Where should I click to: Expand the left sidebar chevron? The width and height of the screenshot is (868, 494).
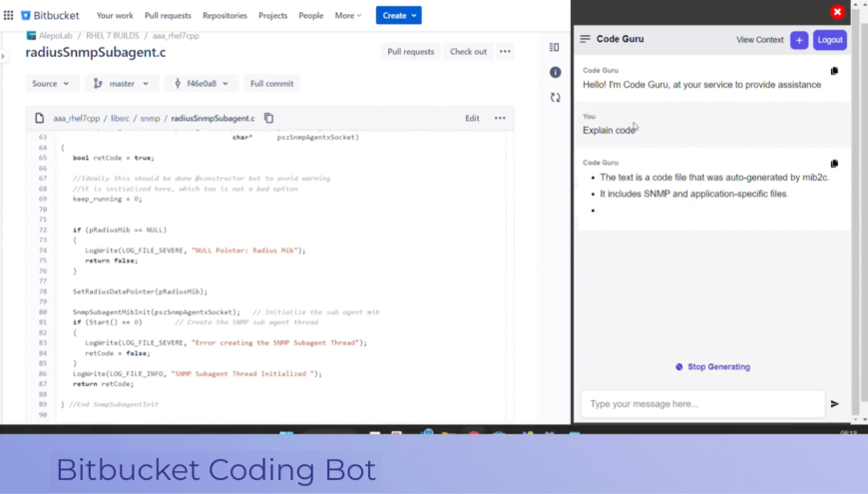pyautogui.click(x=3, y=56)
